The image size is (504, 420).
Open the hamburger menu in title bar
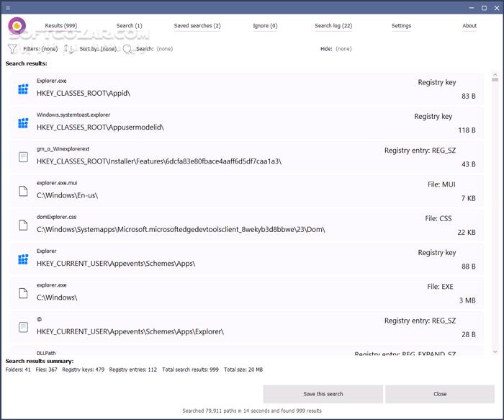point(7,7)
